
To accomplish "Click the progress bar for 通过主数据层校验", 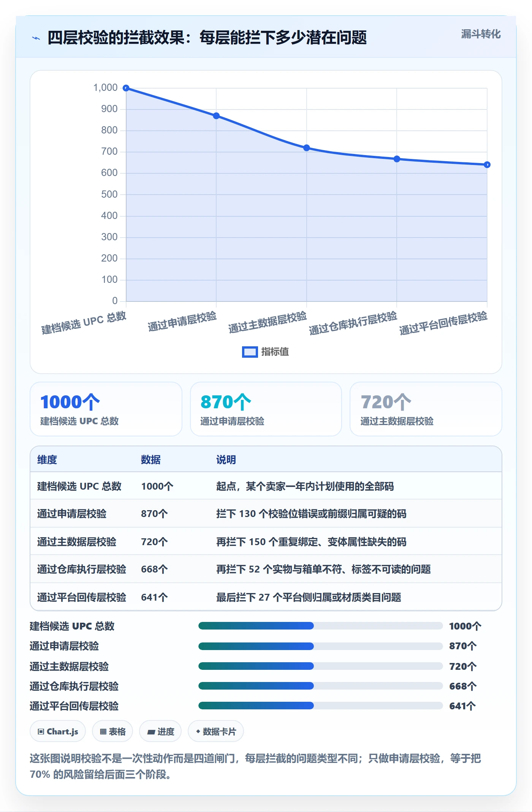I will point(320,666).
